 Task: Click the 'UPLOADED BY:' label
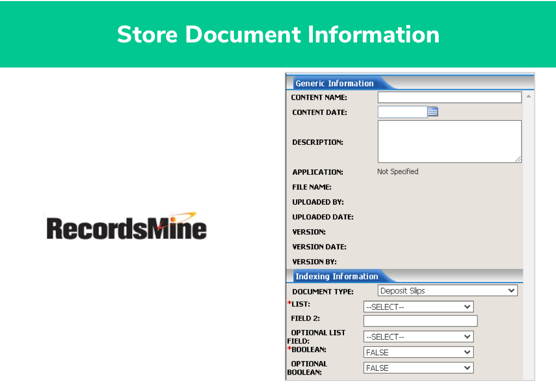click(318, 202)
